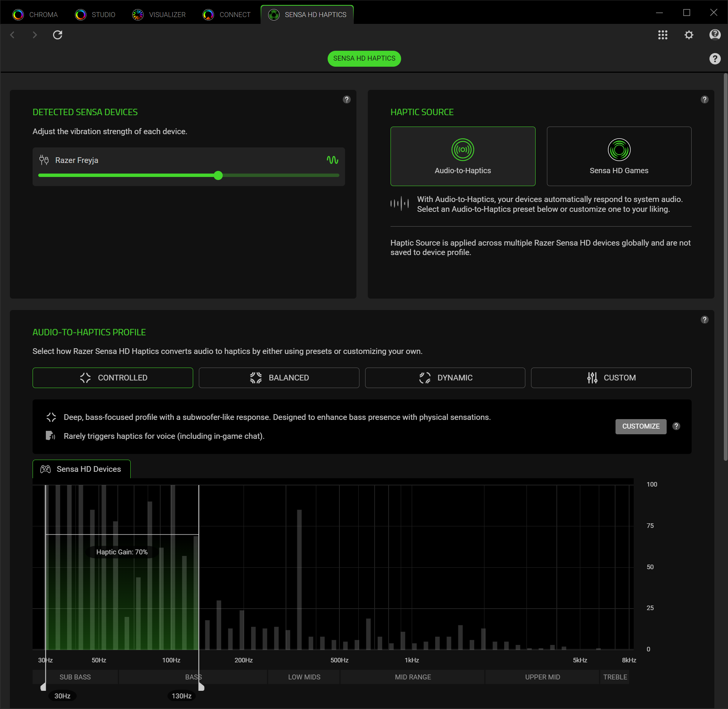Open help for the Detected Sensa Devices panel
This screenshot has width=728, height=709.
coord(347,99)
